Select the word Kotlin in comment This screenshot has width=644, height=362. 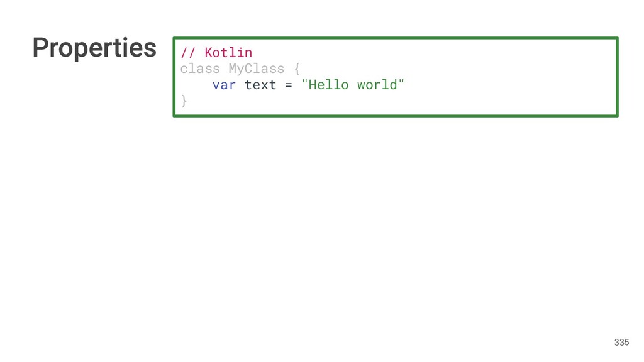228,52
